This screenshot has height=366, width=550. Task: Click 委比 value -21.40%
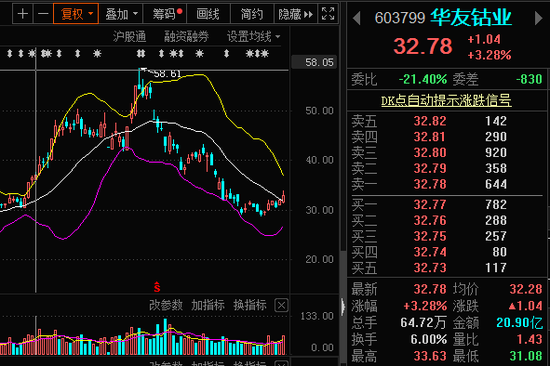tap(423, 79)
